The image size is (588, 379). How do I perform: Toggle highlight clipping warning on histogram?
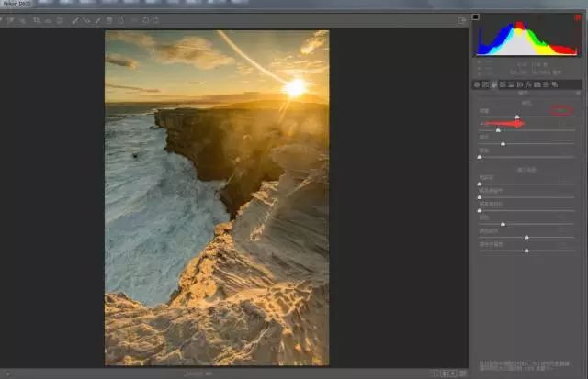point(578,17)
